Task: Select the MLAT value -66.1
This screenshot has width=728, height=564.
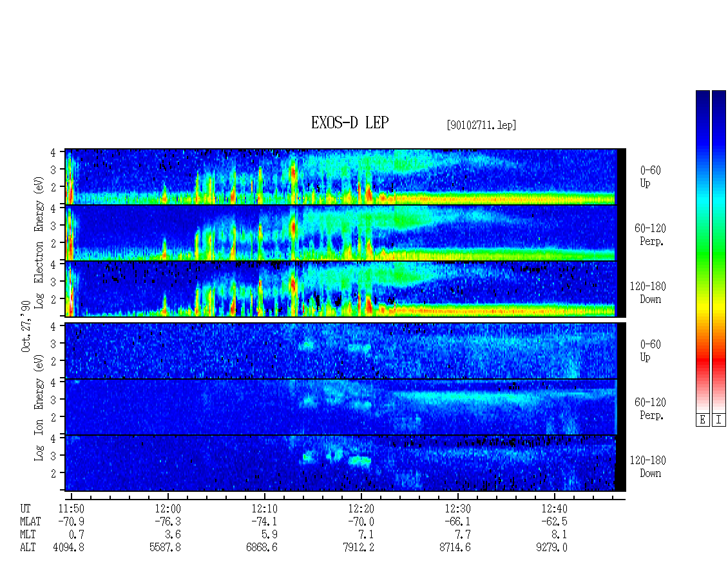Action: click(457, 521)
